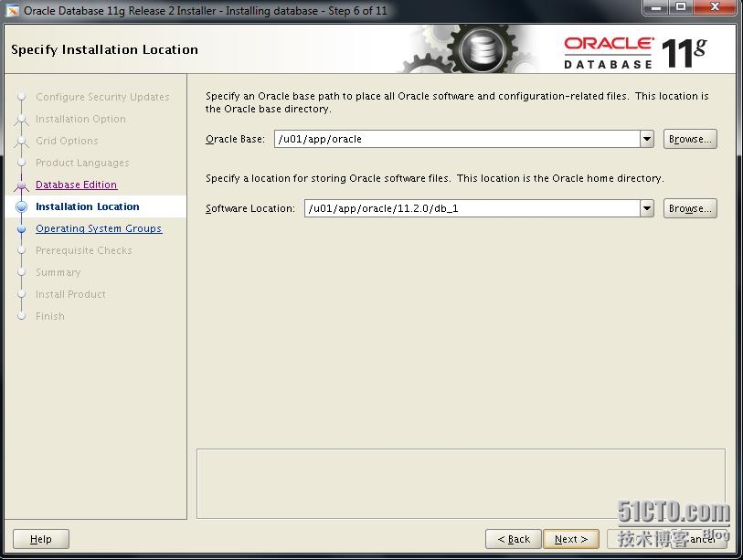The height and width of the screenshot is (560, 743).
Task: Click the Grid Options step label
Action: 67,141
